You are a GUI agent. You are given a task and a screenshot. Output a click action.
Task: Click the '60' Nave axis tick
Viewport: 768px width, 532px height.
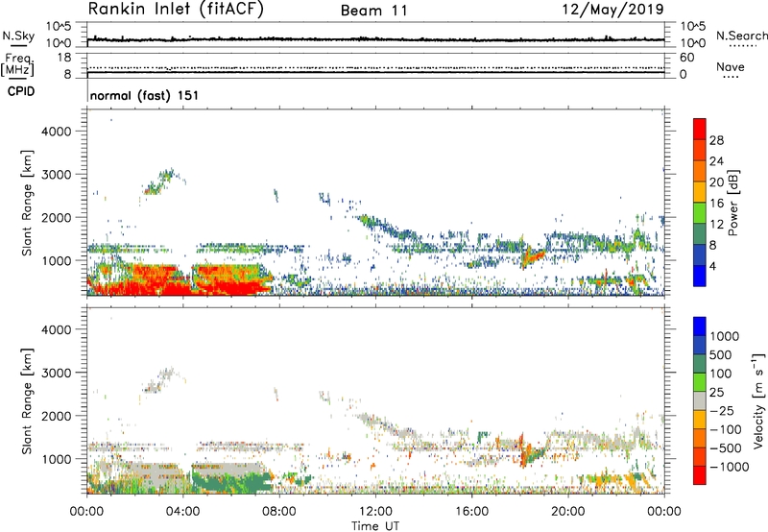point(686,58)
